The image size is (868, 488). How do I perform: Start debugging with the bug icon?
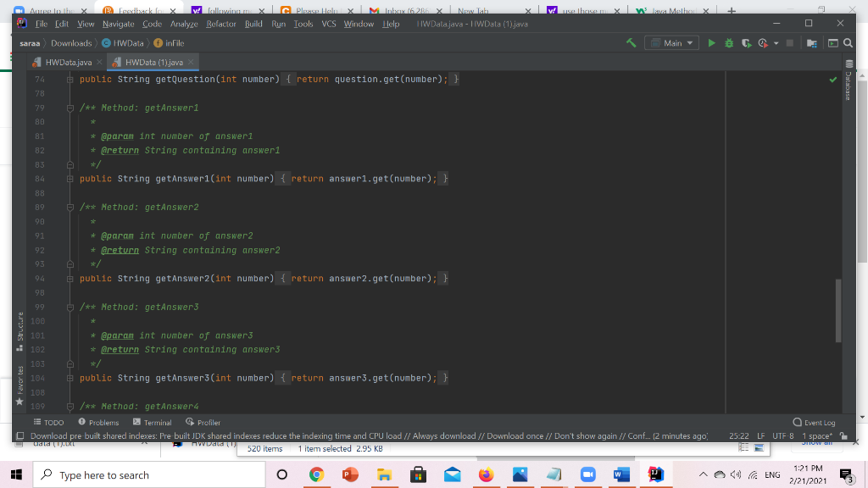coord(729,42)
